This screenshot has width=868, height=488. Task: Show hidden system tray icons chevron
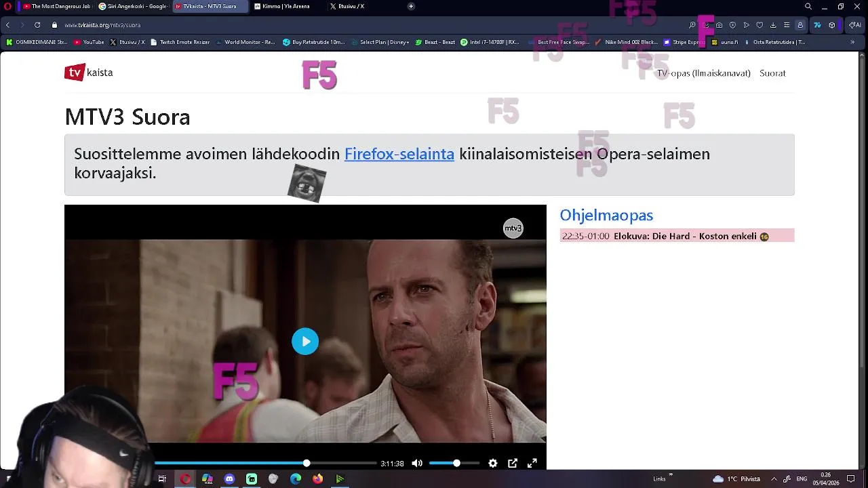click(x=774, y=479)
